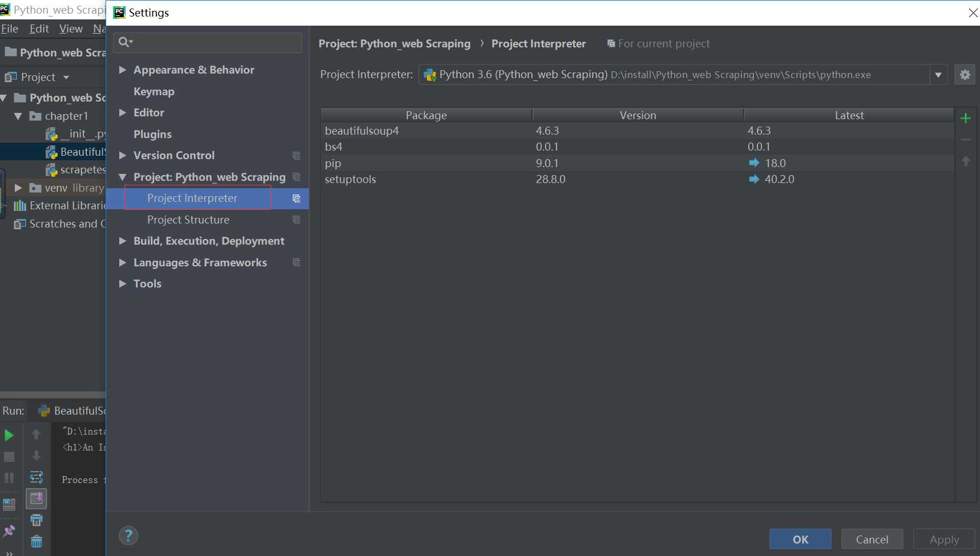Expand the Version Control section
Viewport: 980px width, 556px height.
122,155
